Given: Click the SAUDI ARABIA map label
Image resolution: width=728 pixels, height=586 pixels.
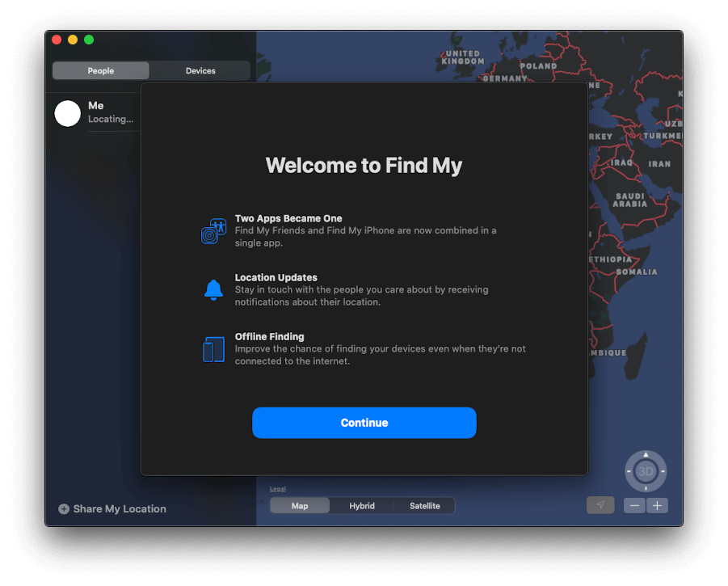Looking at the screenshot, I should pos(629,200).
